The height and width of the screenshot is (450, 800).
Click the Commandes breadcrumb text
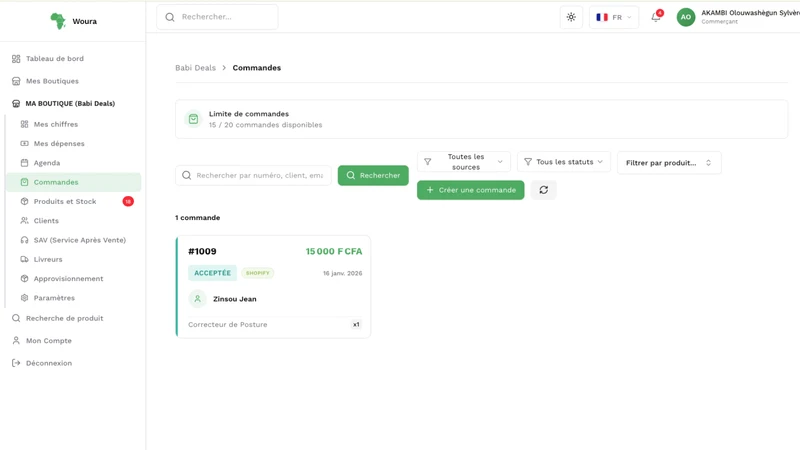point(257,68)
